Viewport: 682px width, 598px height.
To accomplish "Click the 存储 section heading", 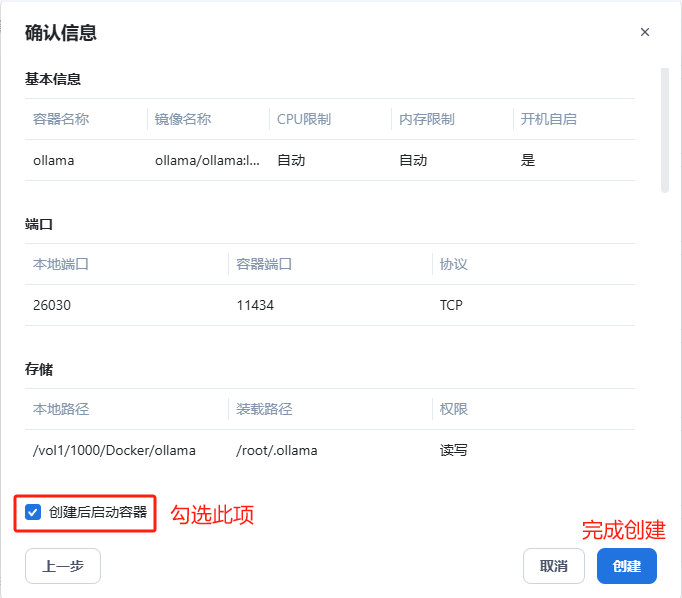I will coord(39,369).
